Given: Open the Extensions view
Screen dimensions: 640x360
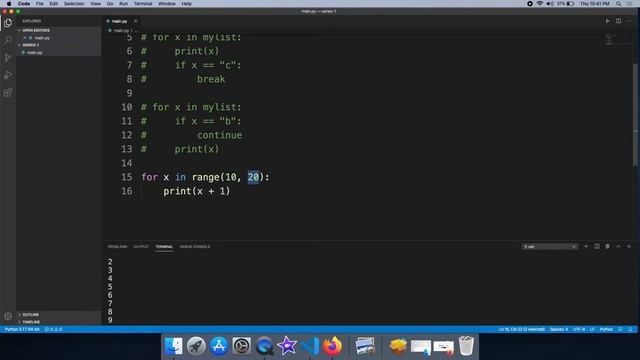Looking at the screenshot, I should (8, 92).
